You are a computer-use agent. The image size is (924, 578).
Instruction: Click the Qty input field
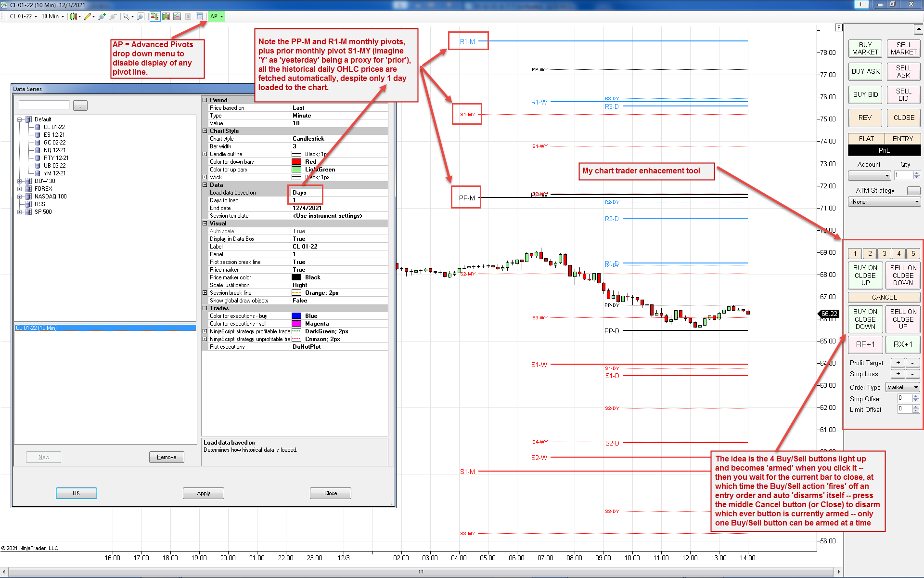903,175
